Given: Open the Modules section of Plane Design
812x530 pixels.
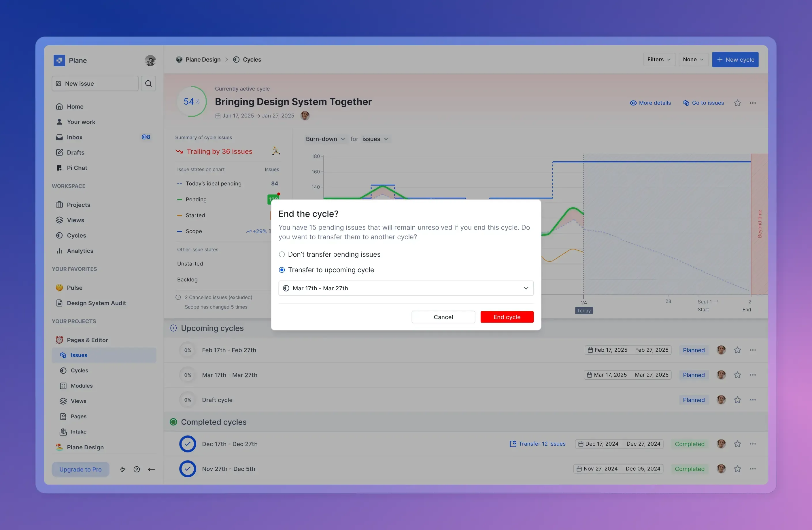Looking at the screenshot, I should (82, 386).
